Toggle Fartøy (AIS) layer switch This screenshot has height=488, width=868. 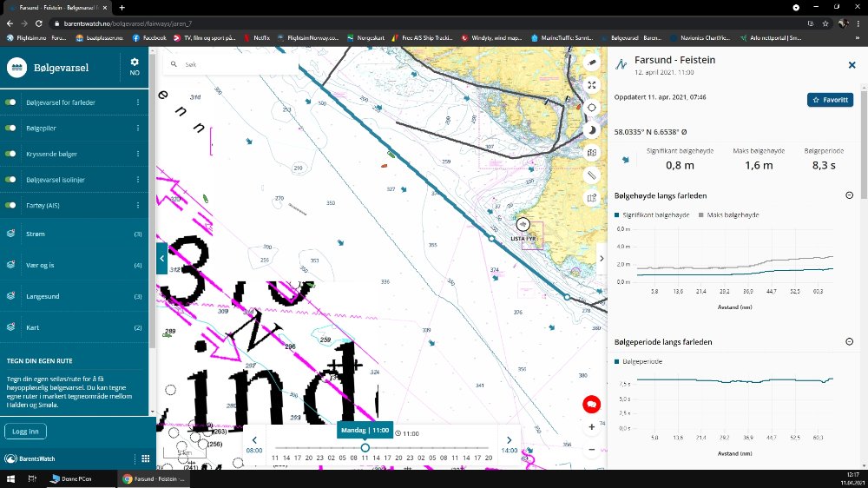pyautogui.click(x=10, y=205)
